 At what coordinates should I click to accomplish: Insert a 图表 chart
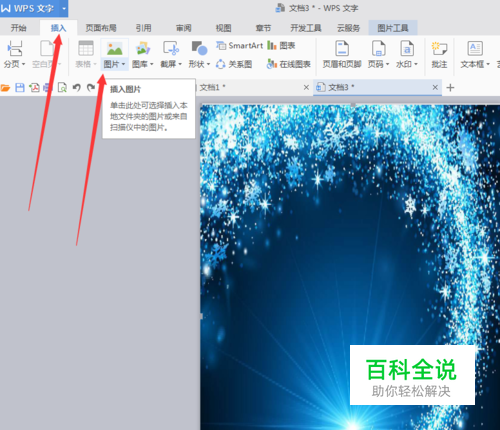click(x=281, y=45)
